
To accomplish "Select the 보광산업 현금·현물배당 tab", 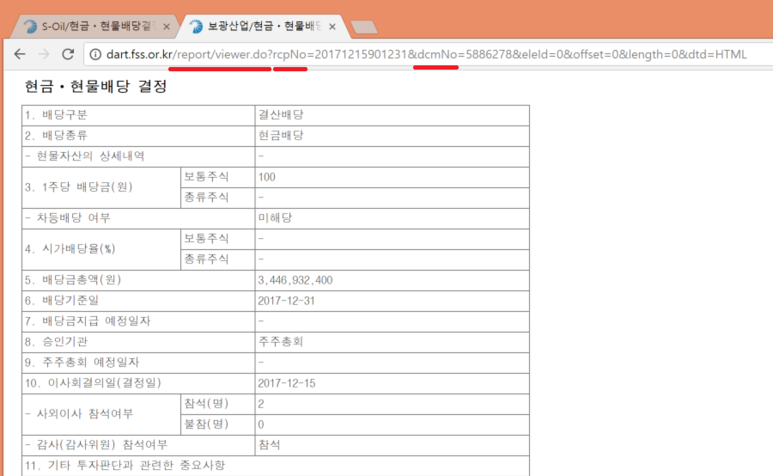I will pyautogui.click(x=264, y=26).
